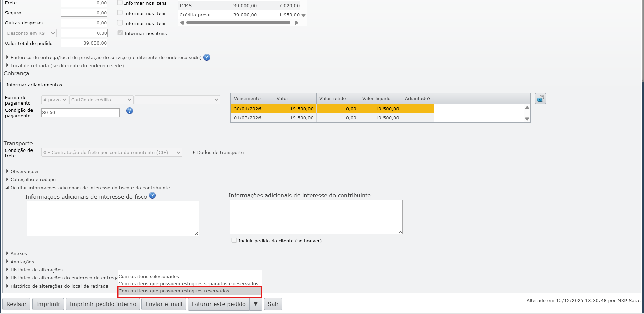This screenshot has height=314, width=644.
Task: Click the Sair button
Action: tap(273, 304)
